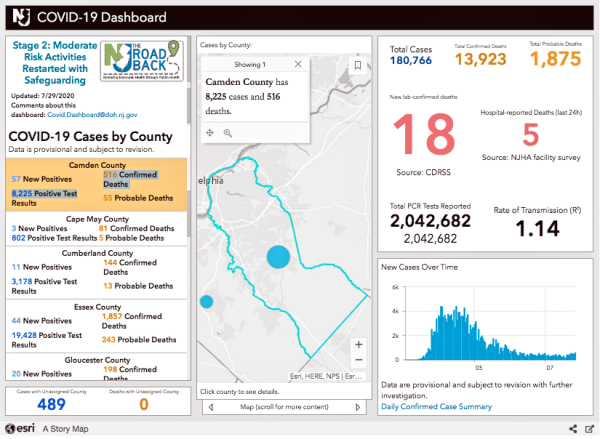
Task: Open the map bookmarks icon
Action: coord(357,65)
